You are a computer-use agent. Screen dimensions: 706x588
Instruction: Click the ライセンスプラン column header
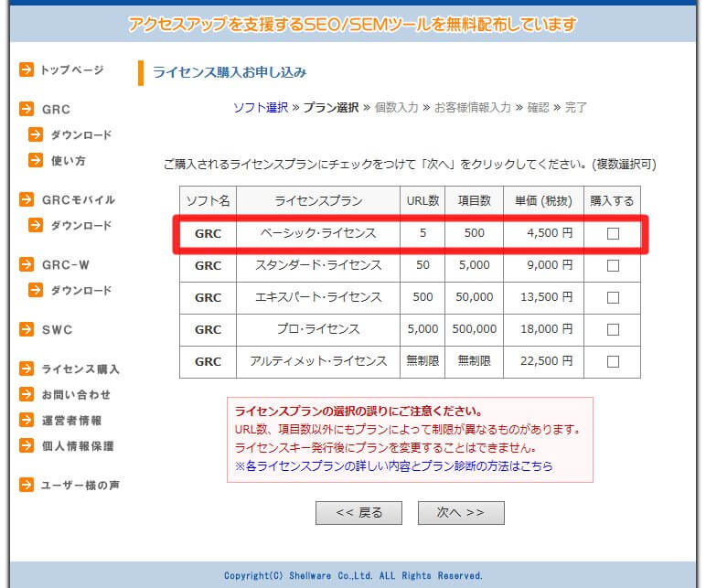(x=318, y=201)
